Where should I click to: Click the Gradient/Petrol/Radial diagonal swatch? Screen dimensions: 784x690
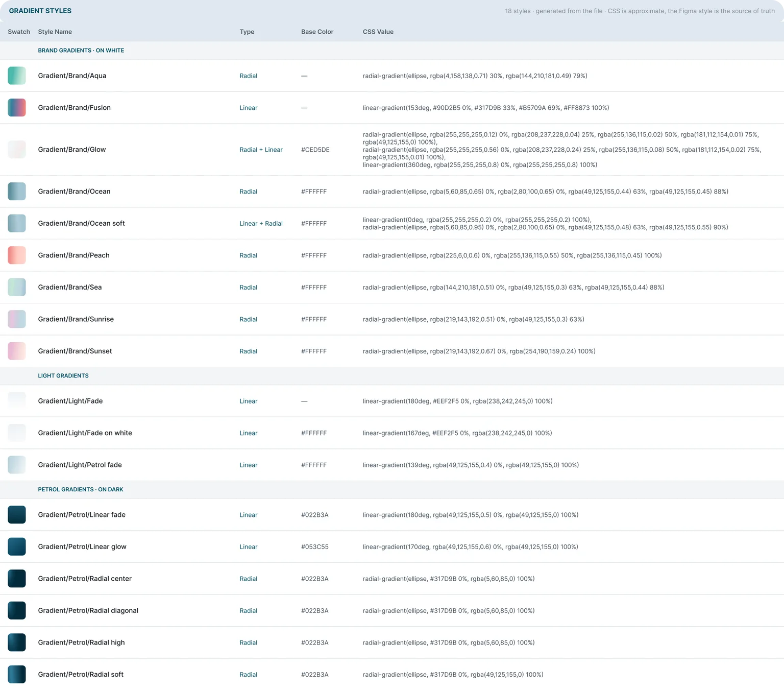17,610
